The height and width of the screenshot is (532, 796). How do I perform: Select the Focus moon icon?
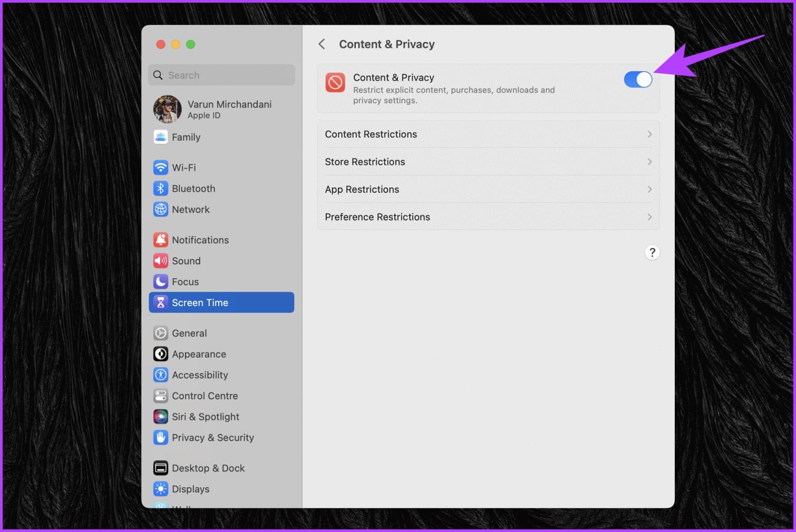coord(161,281)
